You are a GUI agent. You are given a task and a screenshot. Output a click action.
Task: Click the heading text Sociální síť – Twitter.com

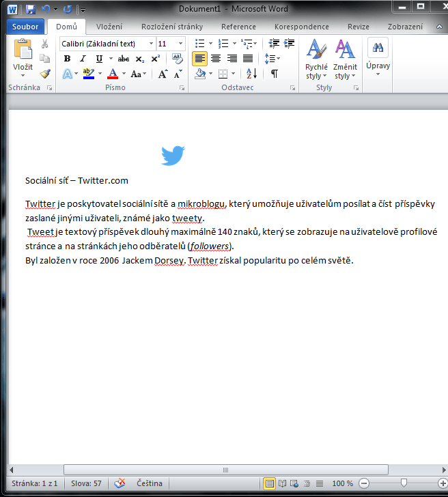[x=76, y=181]
